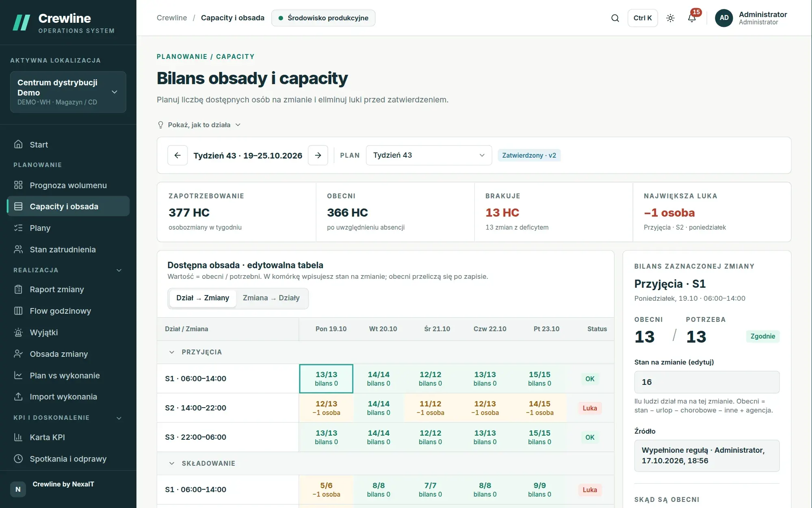Collapse the Przyjęcia group
Viewport: 812px width, 508px height.
(x=172, y=352)
